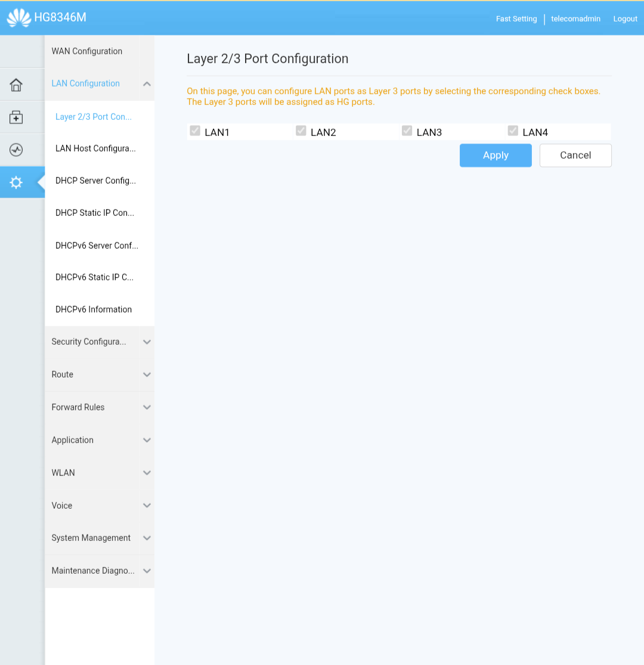Viewport: 644px width, 665px height.
Task: Click the medical kit sidebar icon
Action: (x=16, y=117)
